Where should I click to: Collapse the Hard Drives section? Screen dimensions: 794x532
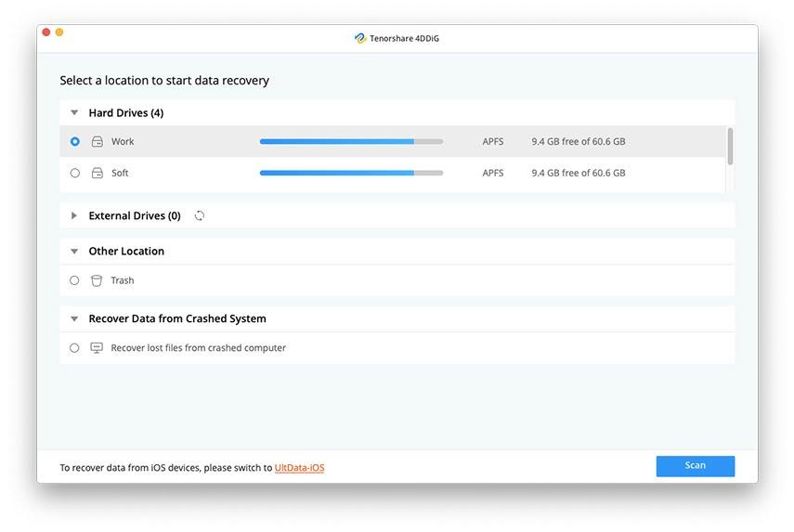[x=74, y=113]
